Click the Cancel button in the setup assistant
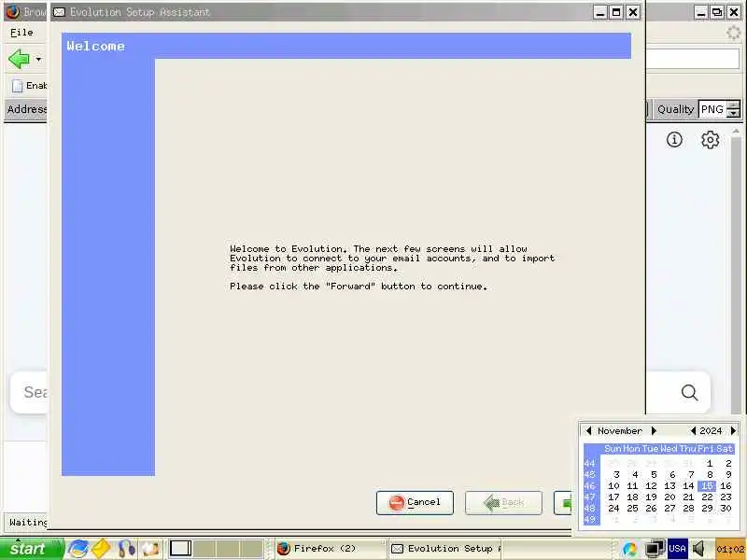 coord(415,502)
